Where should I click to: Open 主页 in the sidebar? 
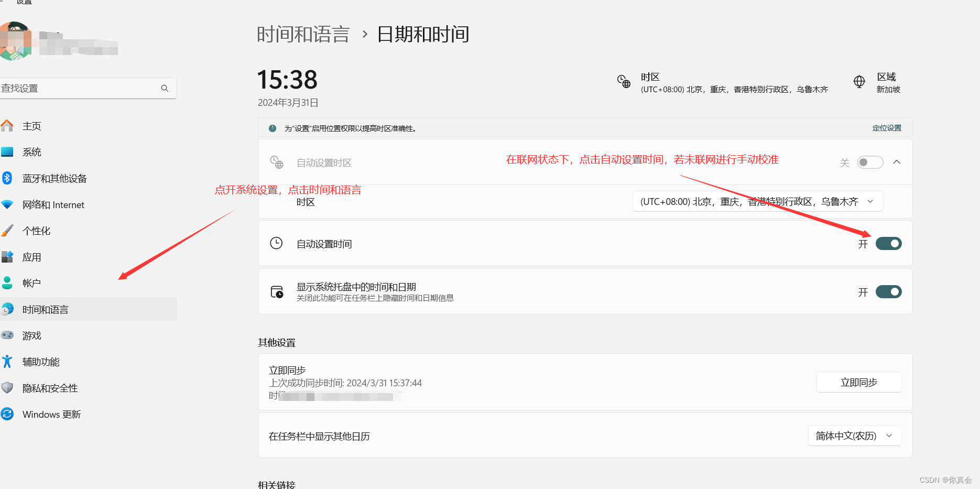88,126
